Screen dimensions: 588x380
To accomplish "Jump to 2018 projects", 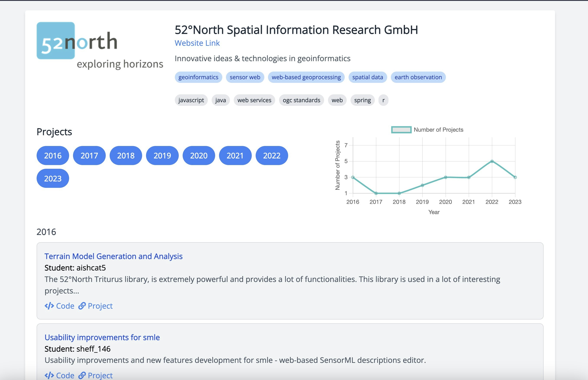I will tap(126, 156).
